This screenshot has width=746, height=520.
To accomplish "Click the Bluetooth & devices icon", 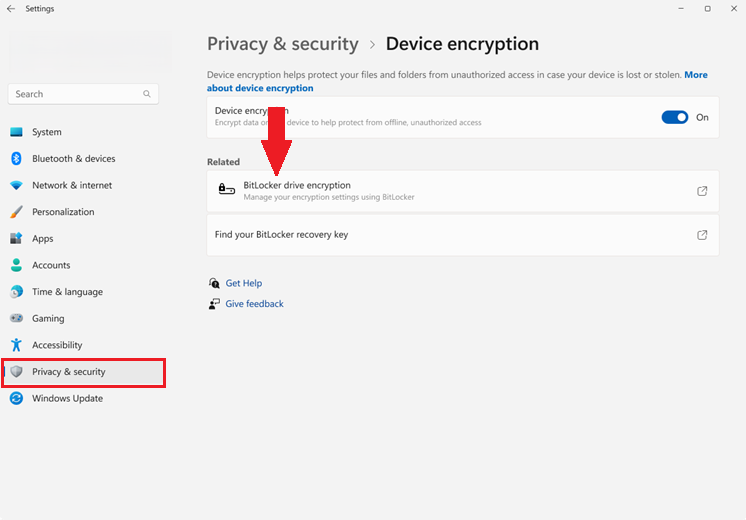I will (x=16, y=159).
